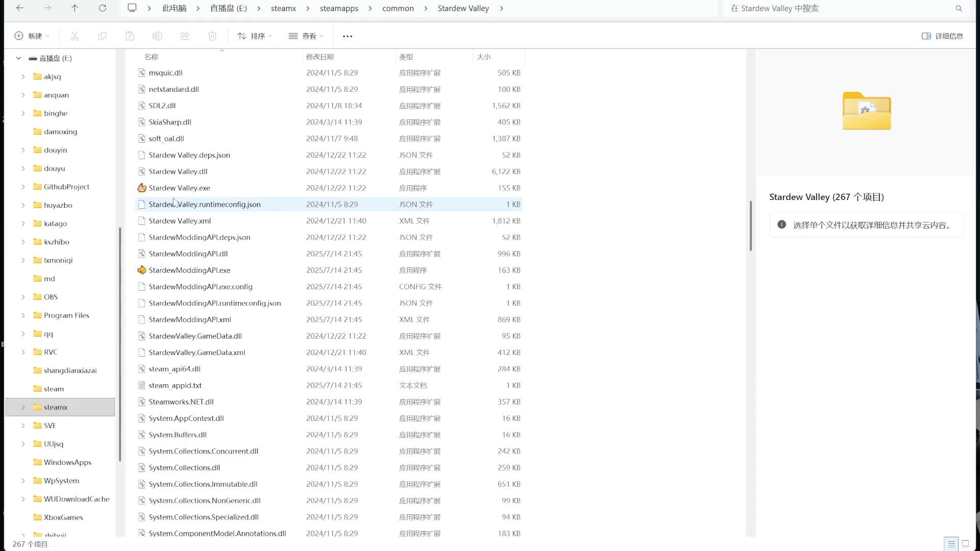980x551 pixels.
Task: Sort files by 名称 column header
Action: click(151, 57)
